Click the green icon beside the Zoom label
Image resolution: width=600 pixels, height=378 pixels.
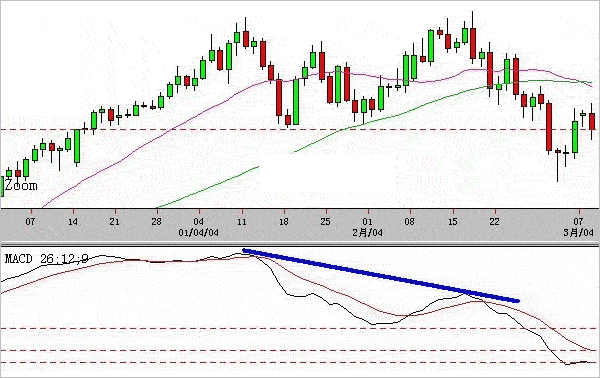(2, 187)
